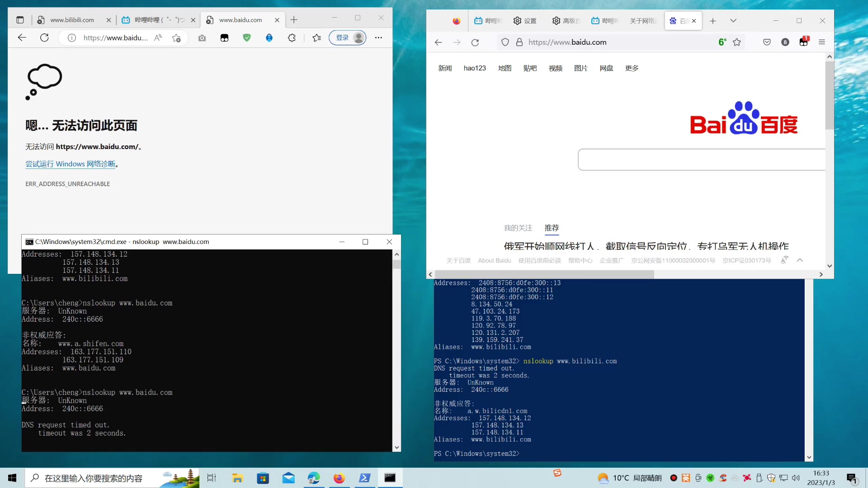Open the tab actions menu in Edge
This screenshot has height=488, width=868.
tap(20, 20)
